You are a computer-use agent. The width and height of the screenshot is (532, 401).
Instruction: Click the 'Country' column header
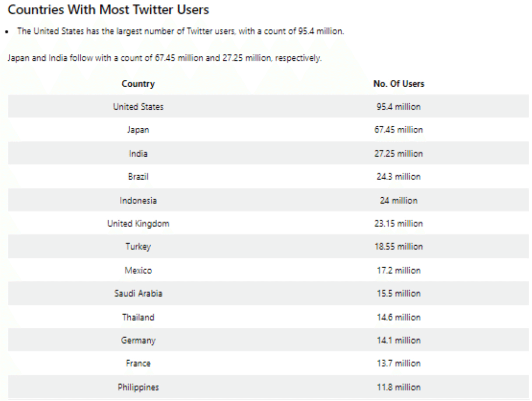(x=138, y=84)
